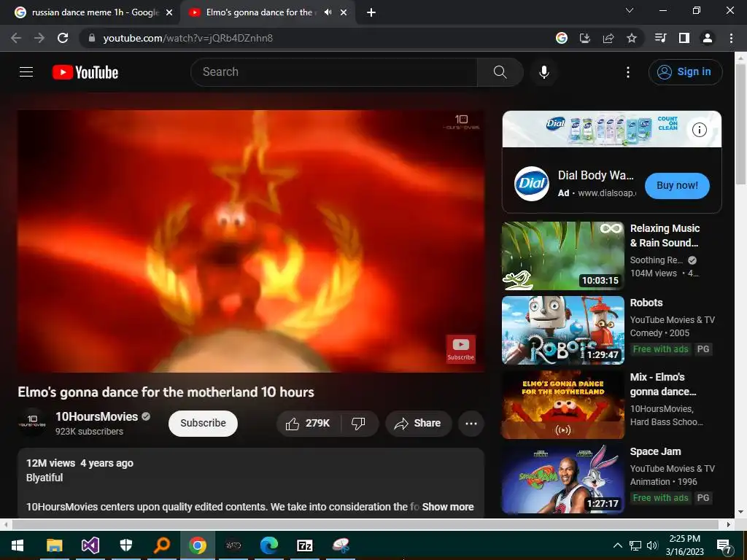Open 7-Zip from taskbar

coord(305,545)
